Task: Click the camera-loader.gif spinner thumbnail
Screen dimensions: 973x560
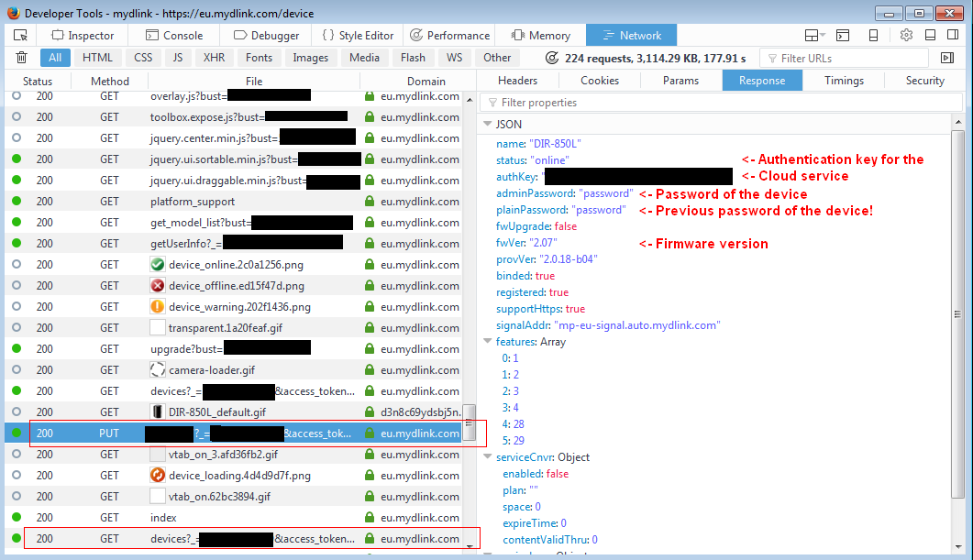Action: point(158,370)
